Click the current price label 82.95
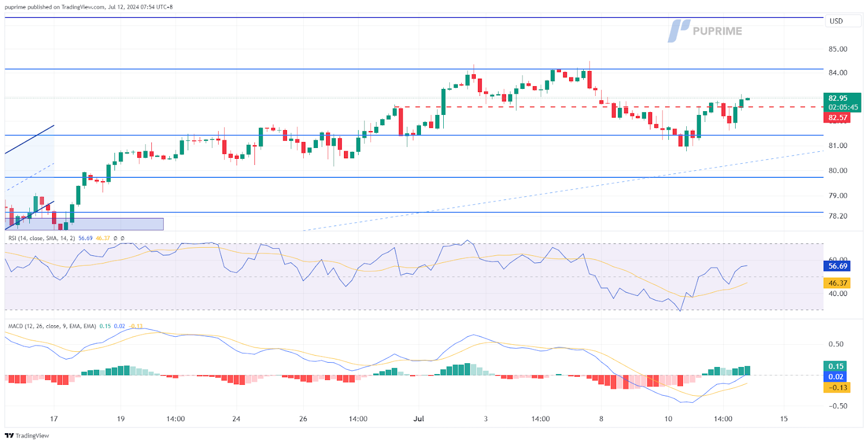The height and width of the screenshot is (444, 868). tap(838, 98)
